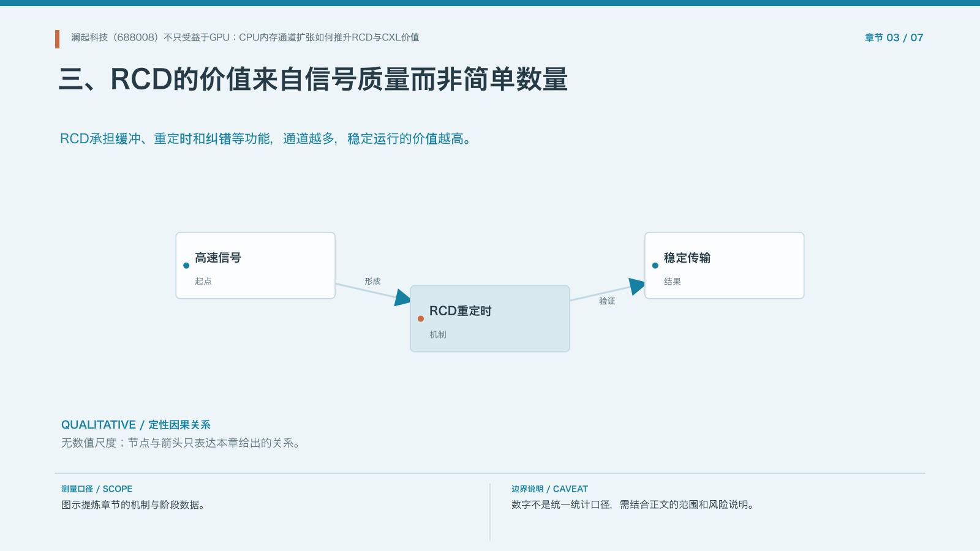Click the orange dot beside RCD重定时
This screenshot has height=551, width=980.
click(x=421, y=319)
